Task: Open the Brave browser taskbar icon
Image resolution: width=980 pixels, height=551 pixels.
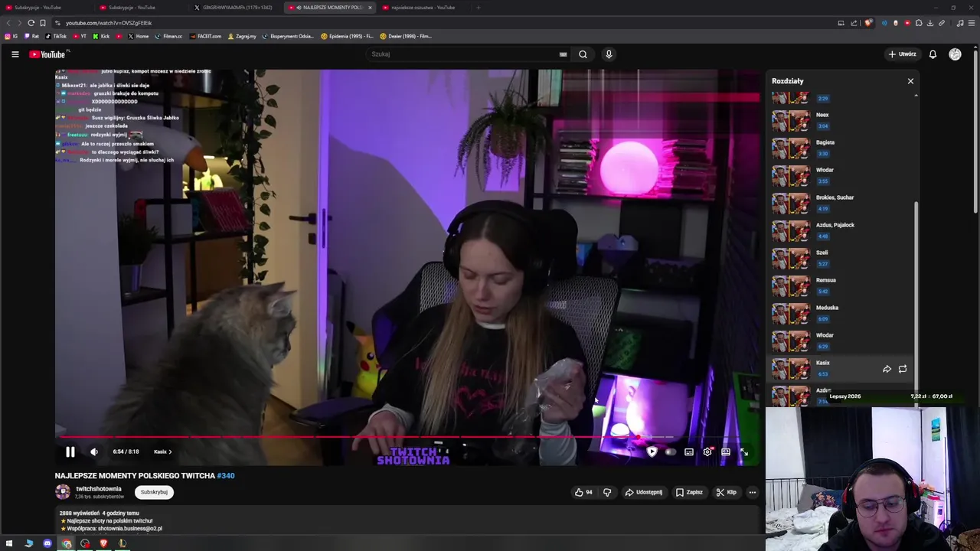Action: tap(103, 543)
